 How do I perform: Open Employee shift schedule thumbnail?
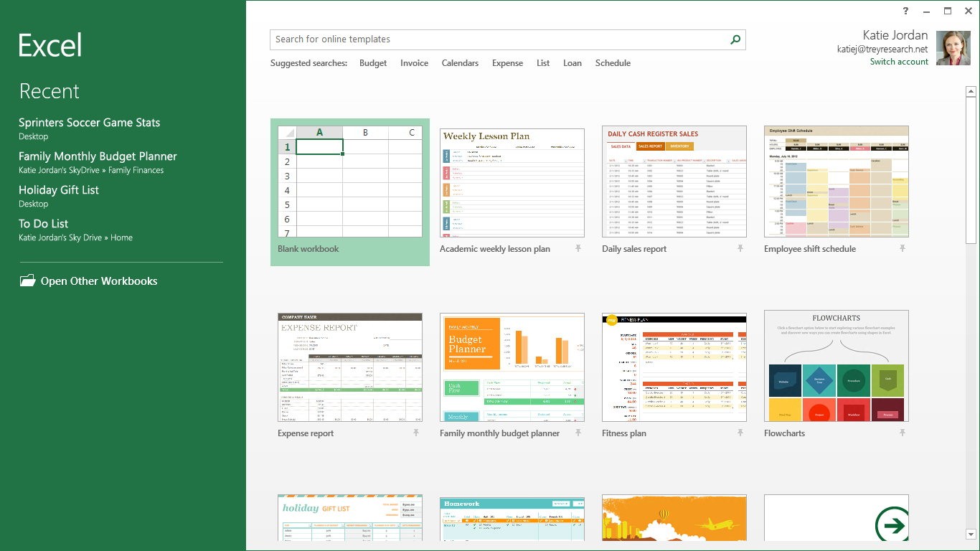pyautogui.click(x=837, y=182)
